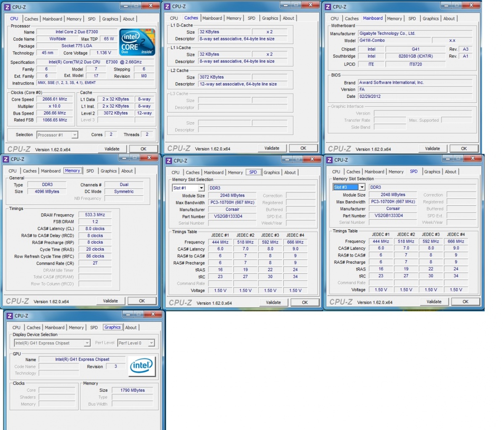504x430 pixels.
Task: Click OK in the Memory timings window
Action: tap(142, 301)
